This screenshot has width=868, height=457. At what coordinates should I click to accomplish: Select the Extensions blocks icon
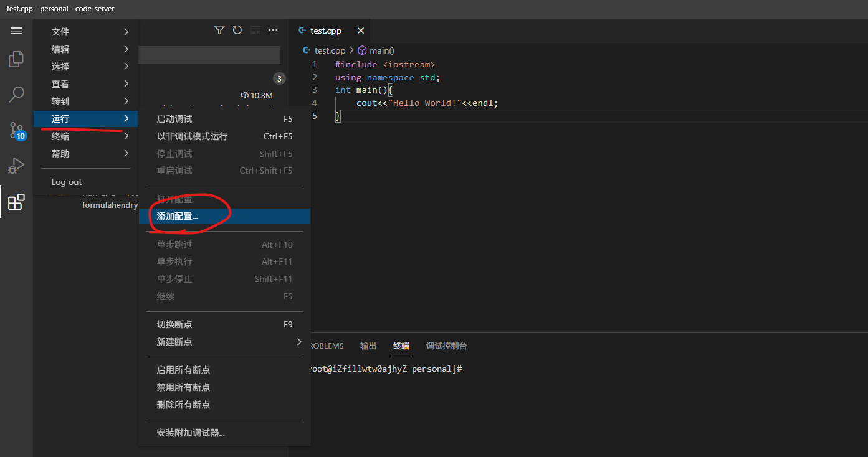point(17,202)
